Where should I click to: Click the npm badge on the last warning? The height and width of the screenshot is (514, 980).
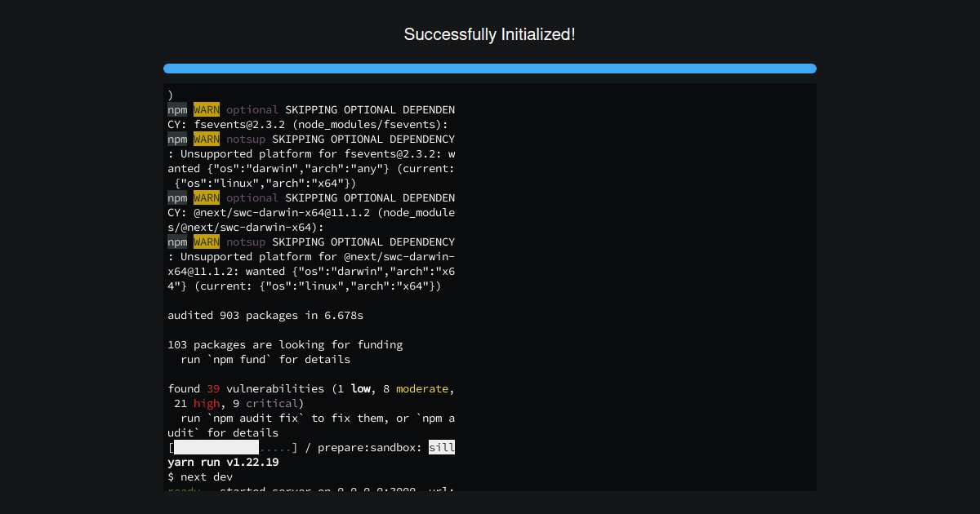pos(177,241)
